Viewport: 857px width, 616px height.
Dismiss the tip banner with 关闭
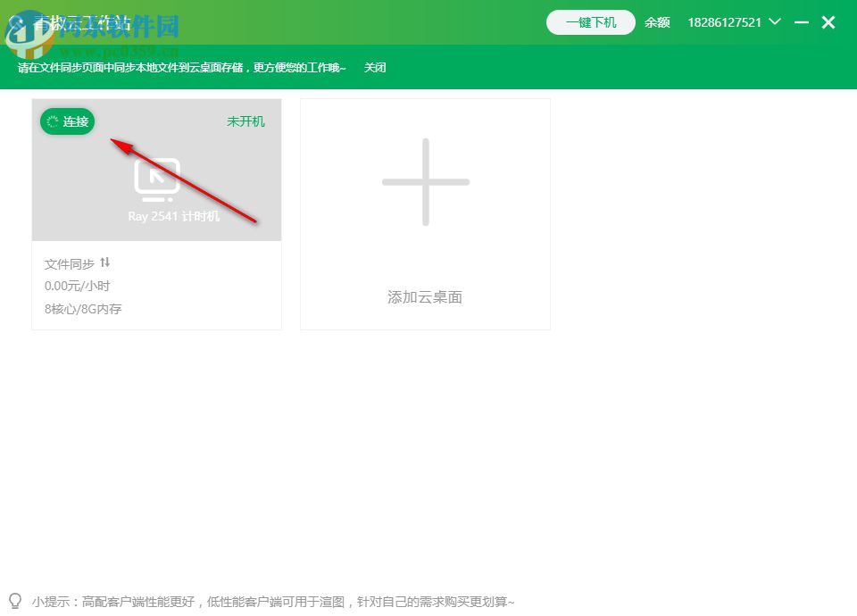click(375, 67)
